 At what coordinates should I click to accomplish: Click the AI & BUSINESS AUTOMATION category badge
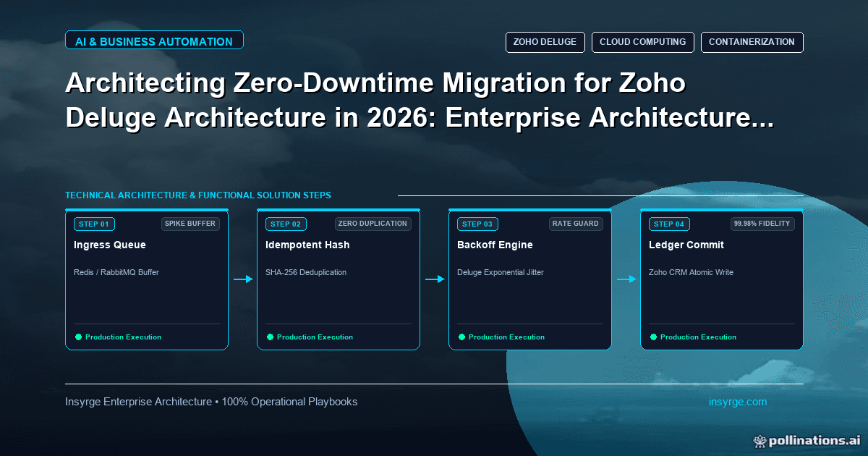[x=154, y=41]
